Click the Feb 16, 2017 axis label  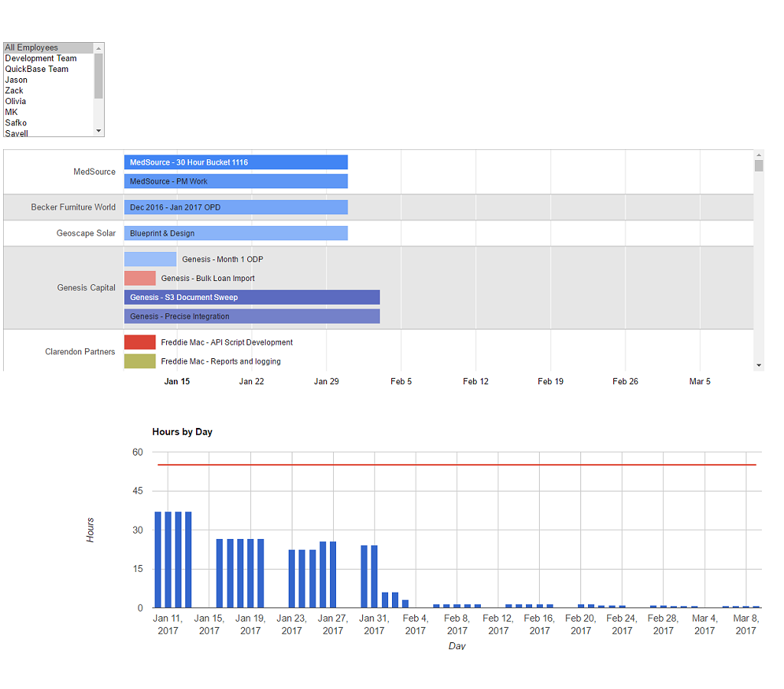[540, 625]
